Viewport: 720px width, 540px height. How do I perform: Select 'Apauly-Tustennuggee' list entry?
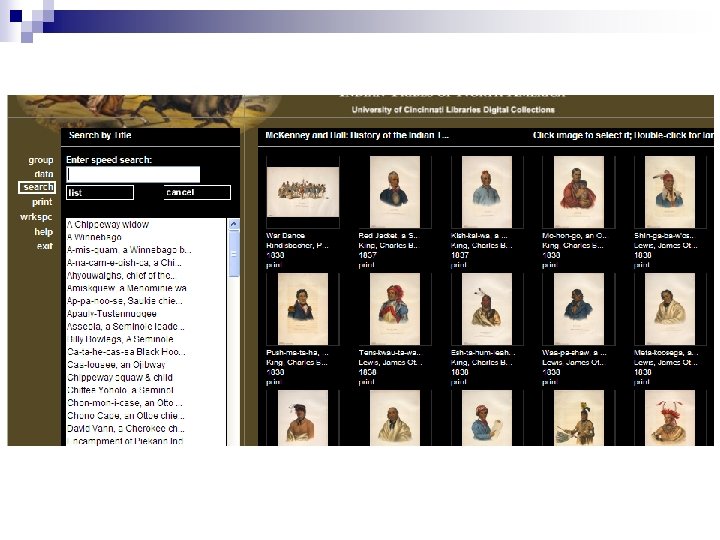point(112,314)
